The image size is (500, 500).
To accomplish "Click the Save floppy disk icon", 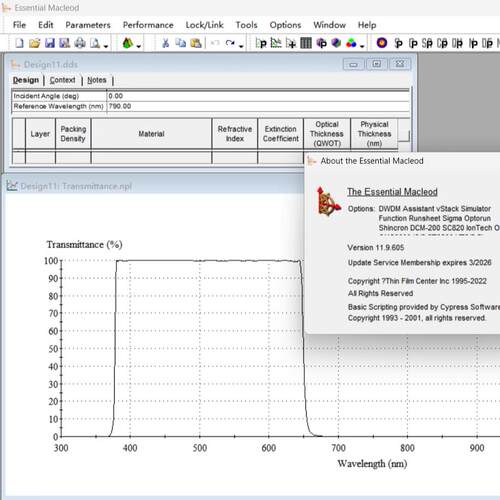I will point(50,43).
